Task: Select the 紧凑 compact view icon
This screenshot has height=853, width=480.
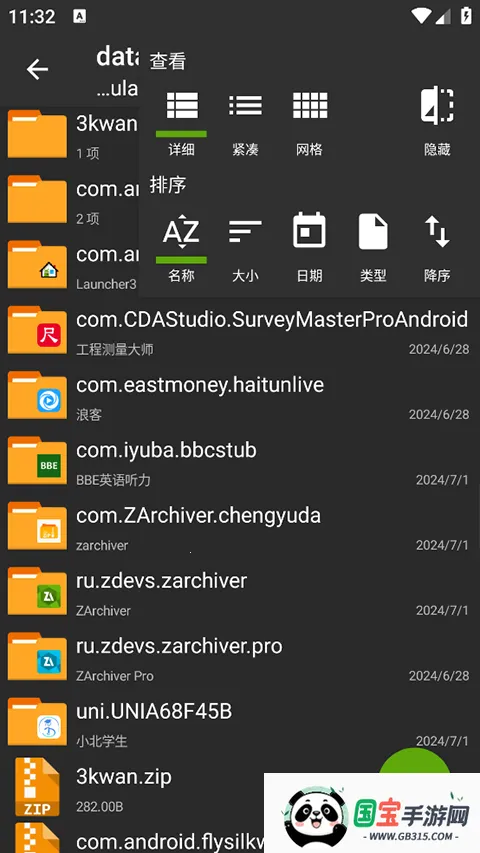Action: click(x=245, y=106)
